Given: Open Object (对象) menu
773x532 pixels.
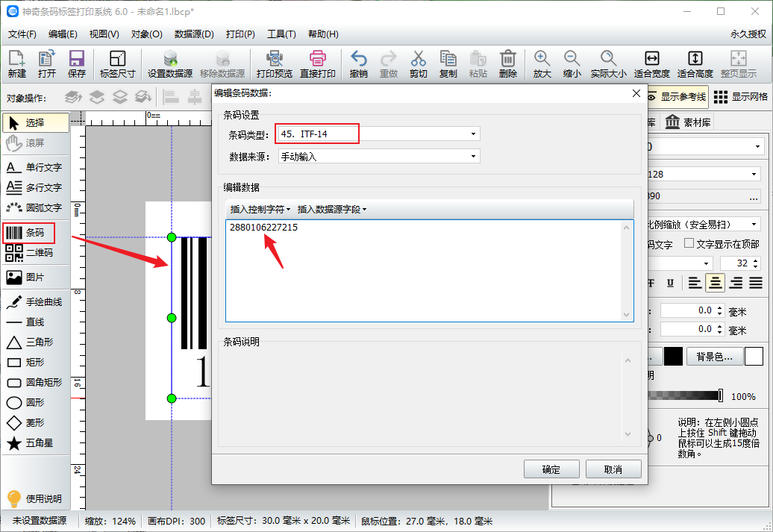Looking at the screenshot, I should [x=146, y=34].
